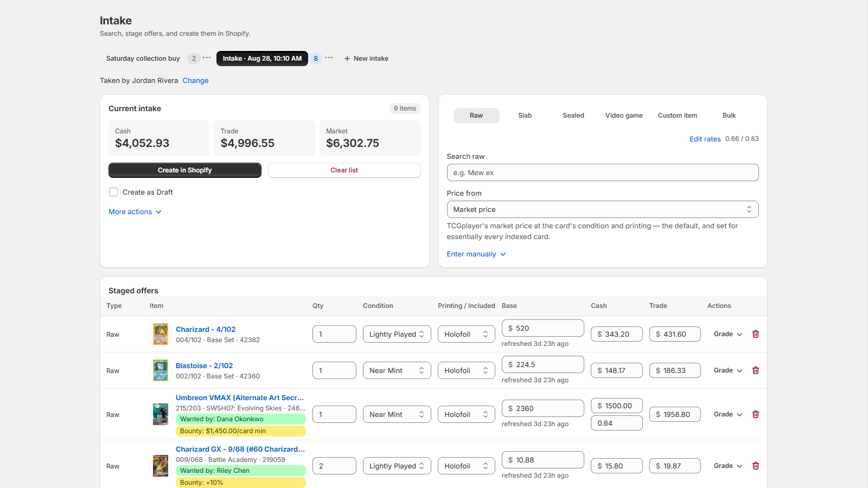Open the Price from Market price dropdown

pyautogui.click(x=603, y=209)
